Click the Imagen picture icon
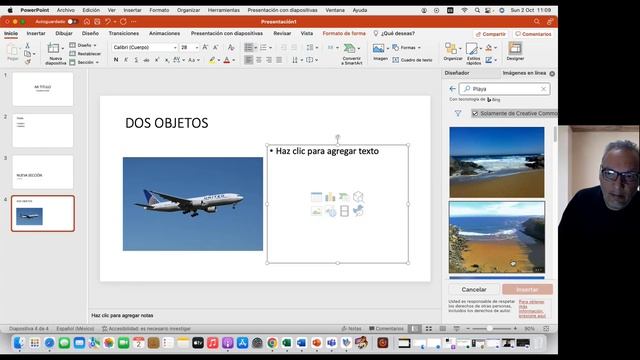640x360 pixels. pyautogui.click(x=378, y=49)
